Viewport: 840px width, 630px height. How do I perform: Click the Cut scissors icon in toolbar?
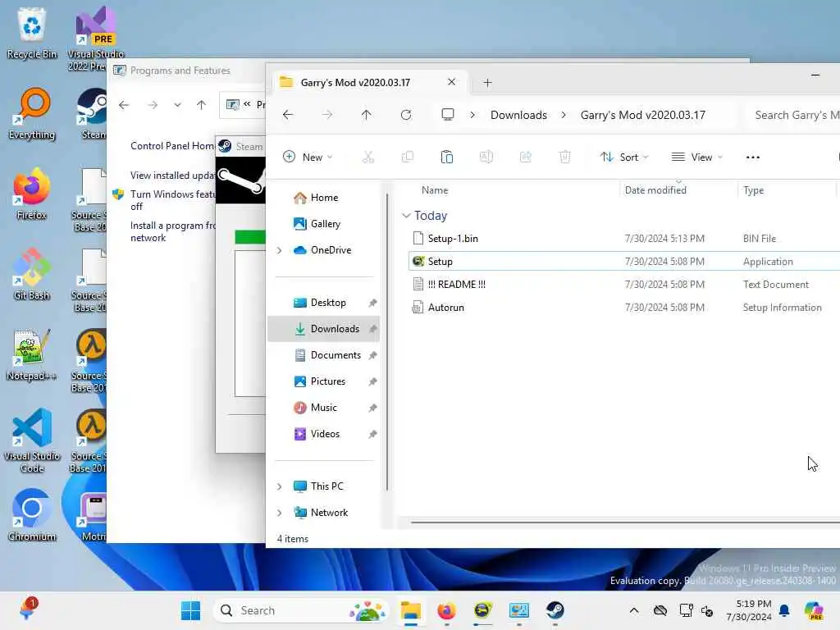(368, 157)
